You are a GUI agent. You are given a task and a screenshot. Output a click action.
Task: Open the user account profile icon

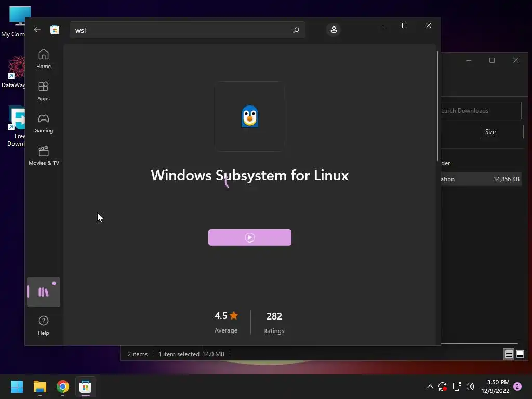tap(334, 30)
